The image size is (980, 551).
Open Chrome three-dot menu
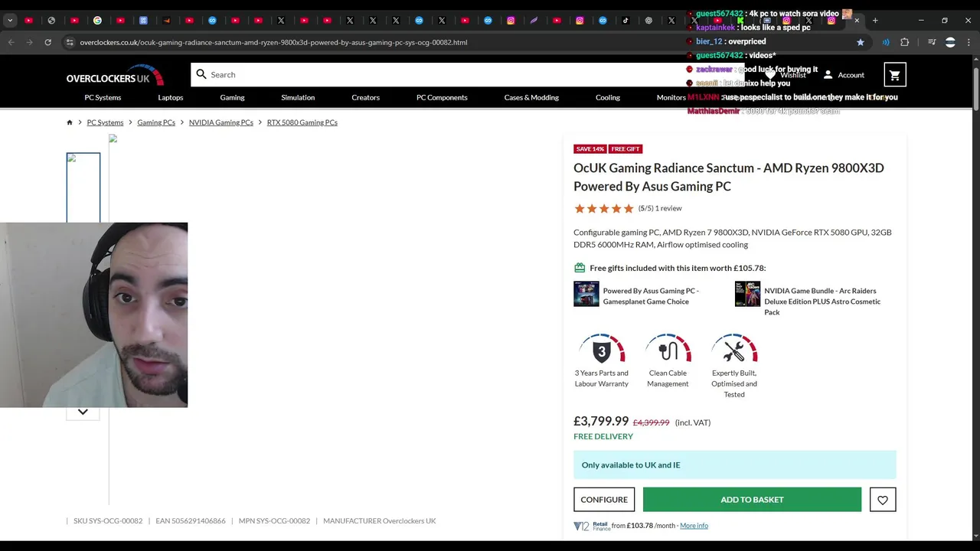[969, 42]
